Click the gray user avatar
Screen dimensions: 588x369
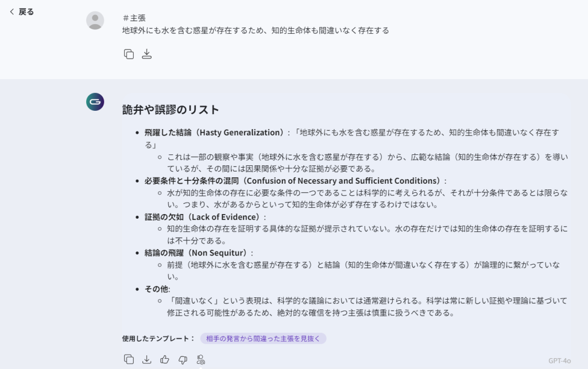coord(95,20)
